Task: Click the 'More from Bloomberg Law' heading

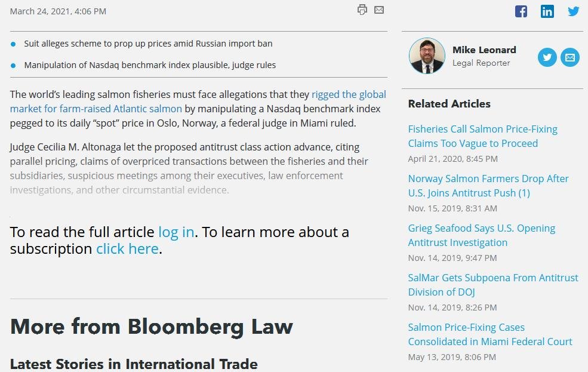Action: click(151, 327)
